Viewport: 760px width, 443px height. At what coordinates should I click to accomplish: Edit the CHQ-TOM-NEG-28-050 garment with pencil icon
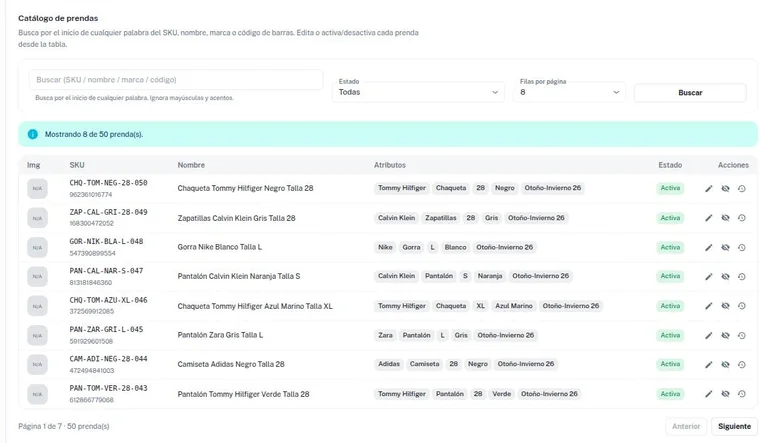[709, 189]
